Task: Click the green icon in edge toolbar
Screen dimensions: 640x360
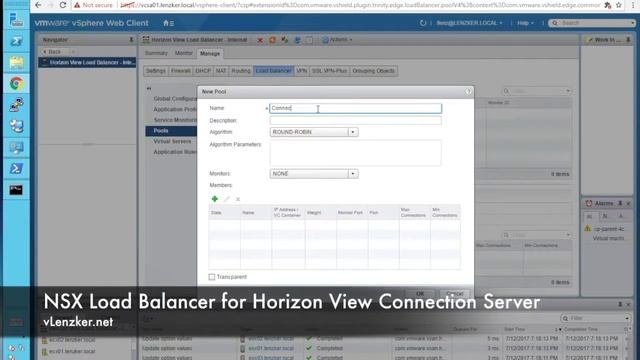Action: coord(284,40)
